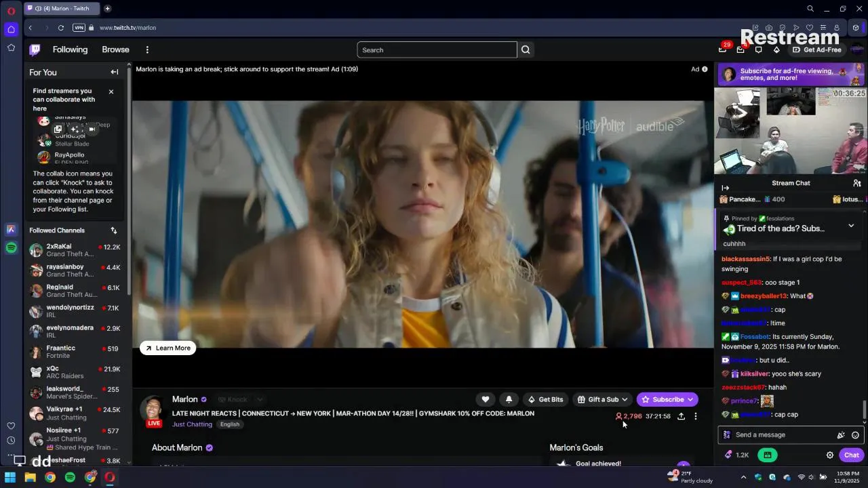Screen dimensions: 868x488
Task: Show hidden system tray icons
Action: coord(743,477)
